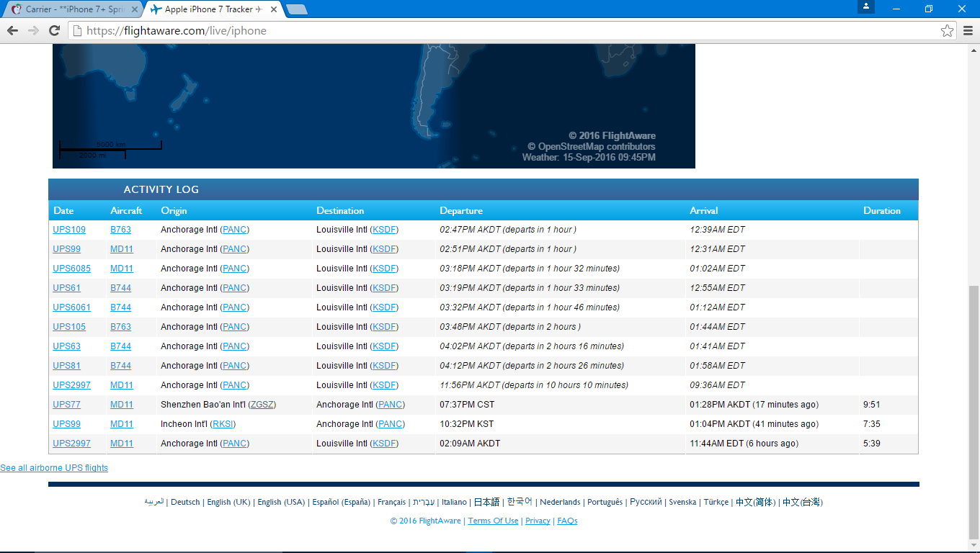The height and width of the screenshot is (553, 980).
Task: Open the B744 aircraft link in UPS61 row
Action: coord(121,288)
